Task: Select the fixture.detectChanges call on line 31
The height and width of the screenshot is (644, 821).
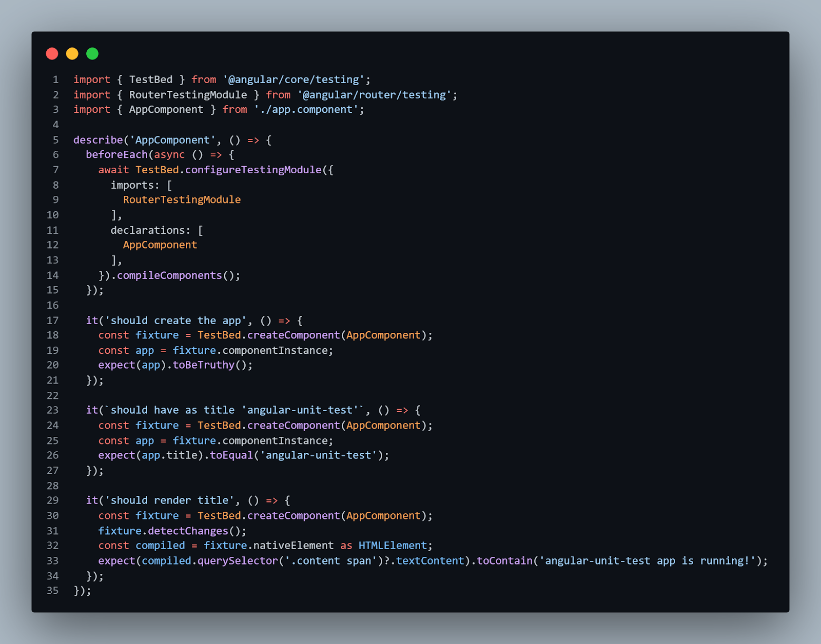Action: click(171, 531)
